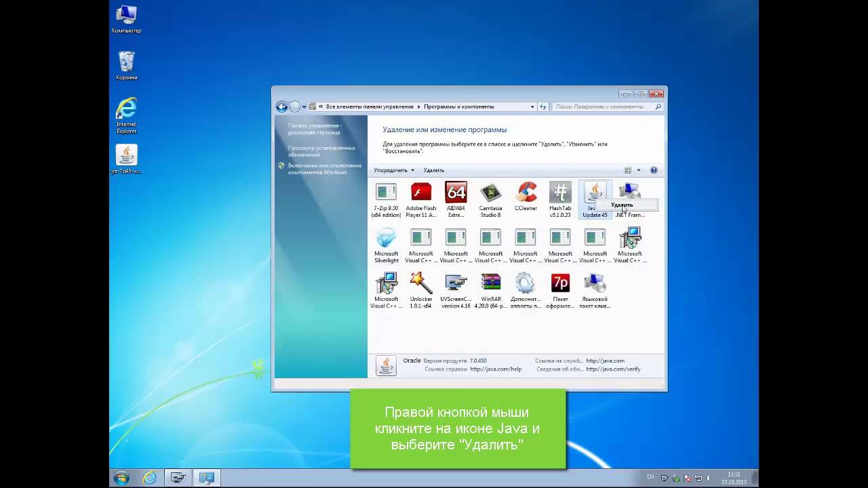Open Включение или отключение компонентов Windows
868x488 pixels.
pos(324,169)
